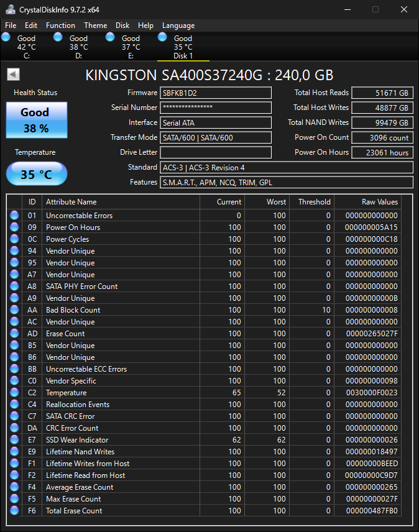The image size is (419, 532).
Task: Click status orb for Lifetime Nand Writes
Action: [14, 451]
